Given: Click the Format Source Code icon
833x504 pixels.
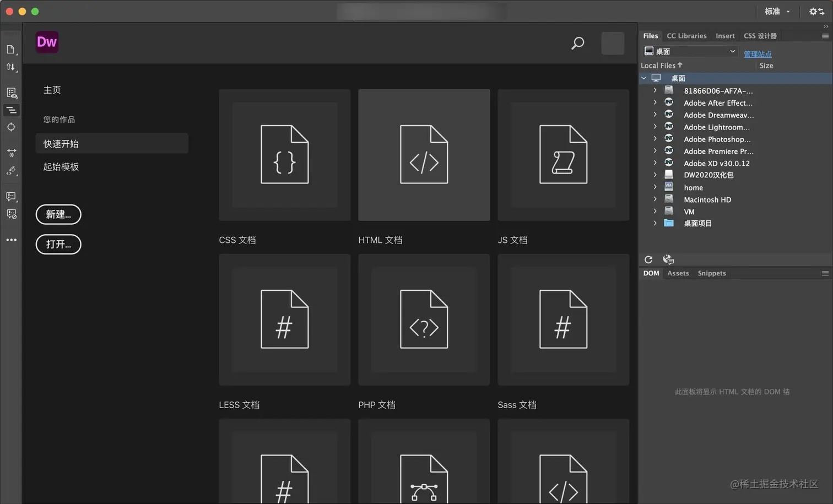Looking at the screenshot, I should tap(11, 171).
